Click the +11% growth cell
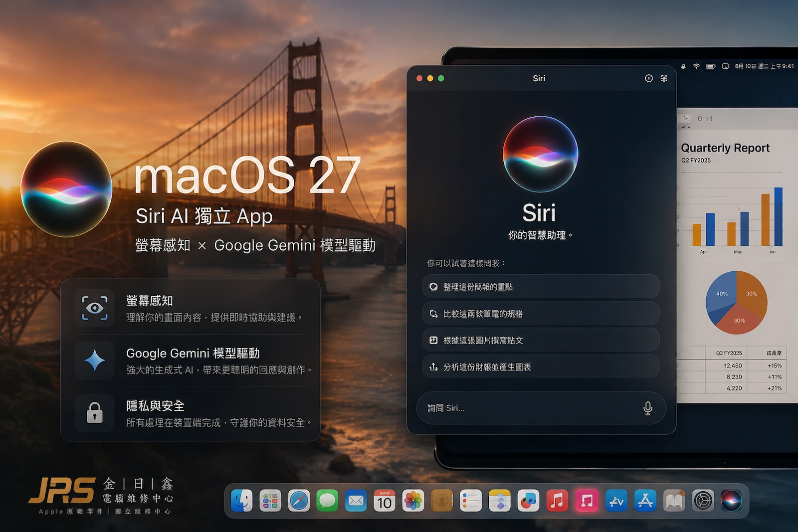The width and height of the screenshot is (798, 532). coord(775,377)
